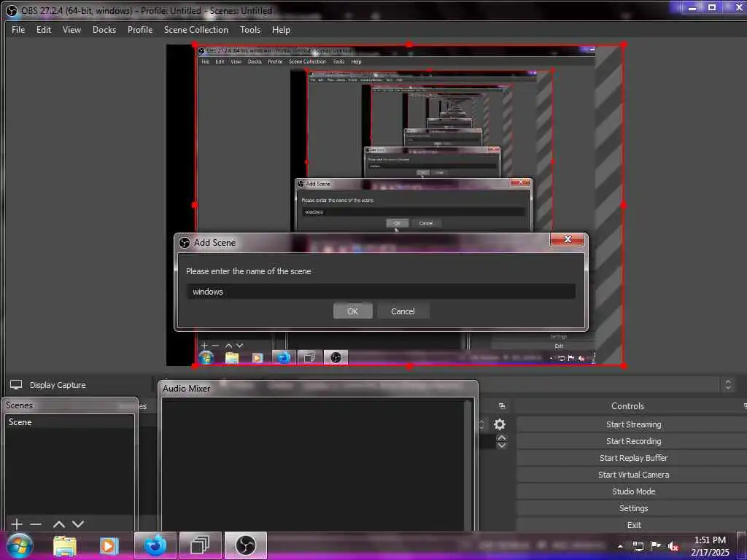Open the Tools menu
This screenshot has height=560, width=747.
tap(250, 29)
